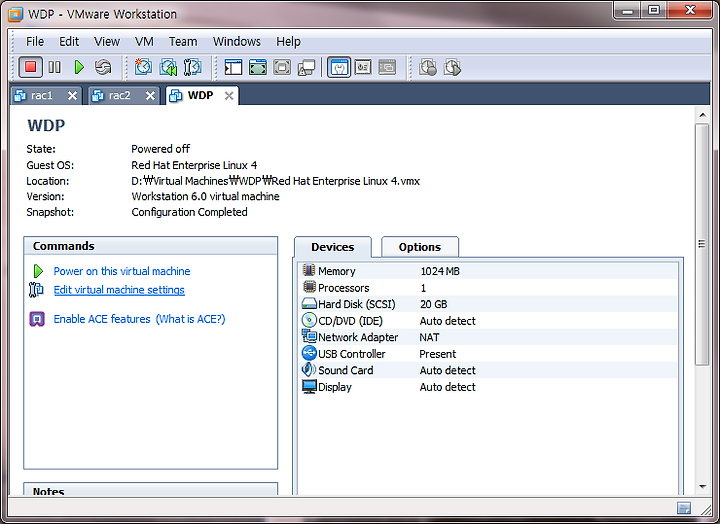Click the Full Screen toolbar icon
This screenshot has height=524, width=720.
(x=258, y=68)
